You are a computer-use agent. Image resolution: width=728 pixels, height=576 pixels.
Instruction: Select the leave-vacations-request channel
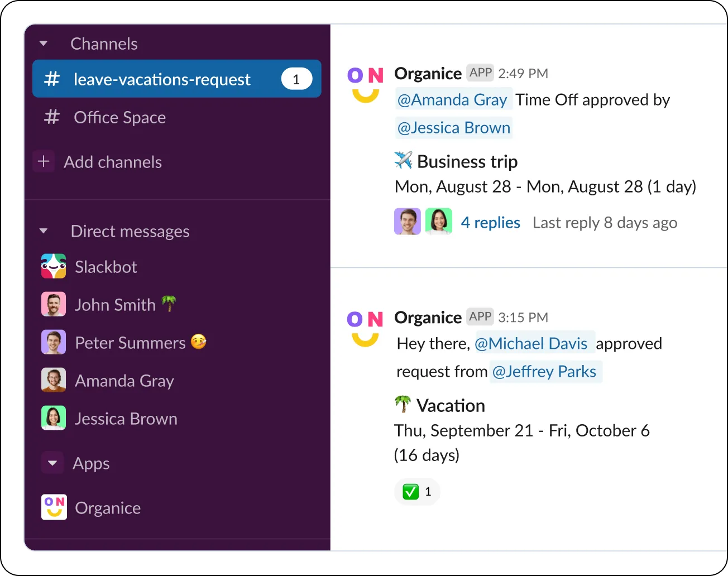click(x=177, y=79)
